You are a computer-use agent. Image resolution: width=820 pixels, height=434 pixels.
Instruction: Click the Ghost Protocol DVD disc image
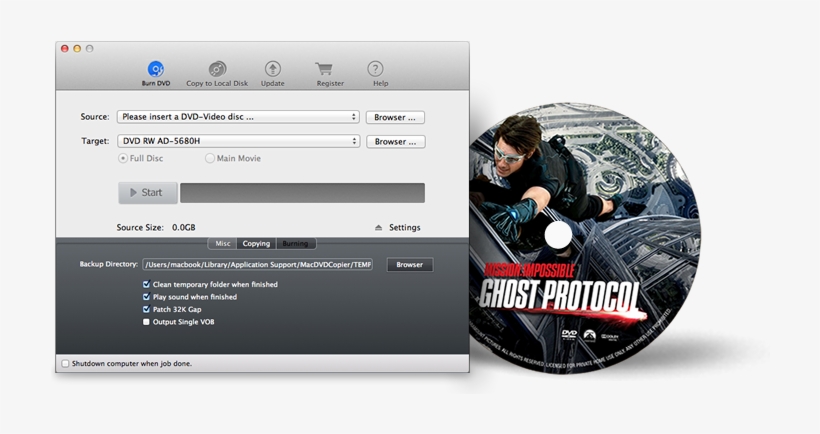(584, 238)
